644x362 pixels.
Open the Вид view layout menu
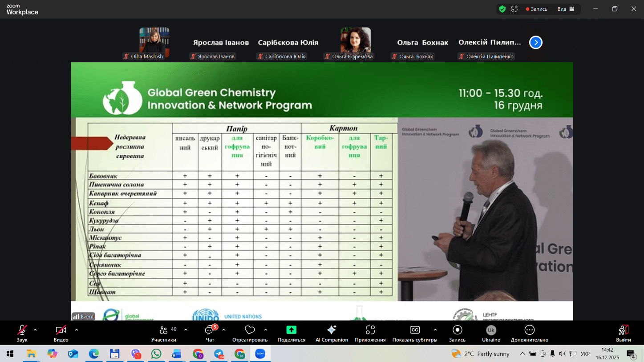[566, 9]
